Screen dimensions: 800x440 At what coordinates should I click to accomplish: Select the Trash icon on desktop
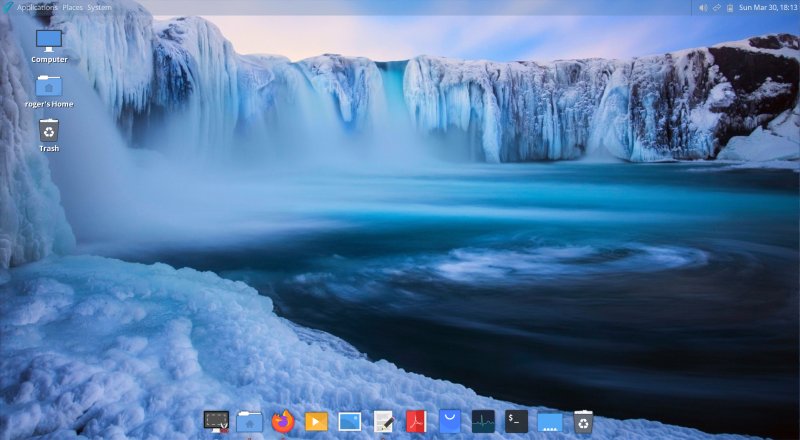tap(49, 131)
